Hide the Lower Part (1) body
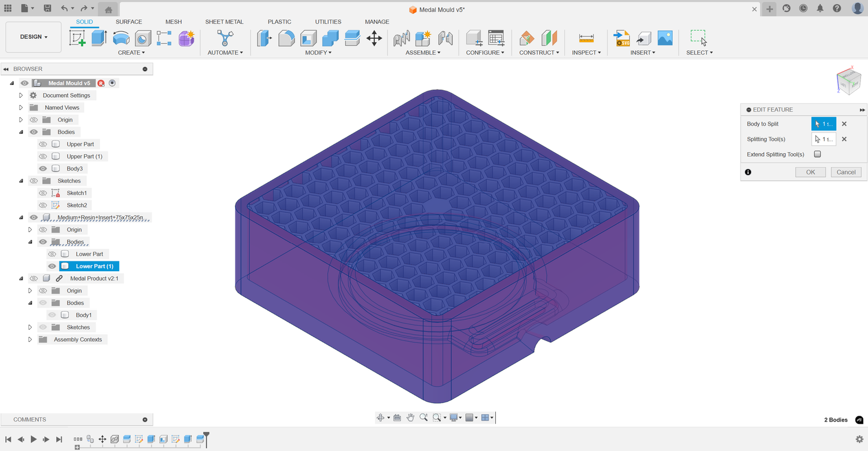This screenshot has height=451, width=868. (52, 266)
